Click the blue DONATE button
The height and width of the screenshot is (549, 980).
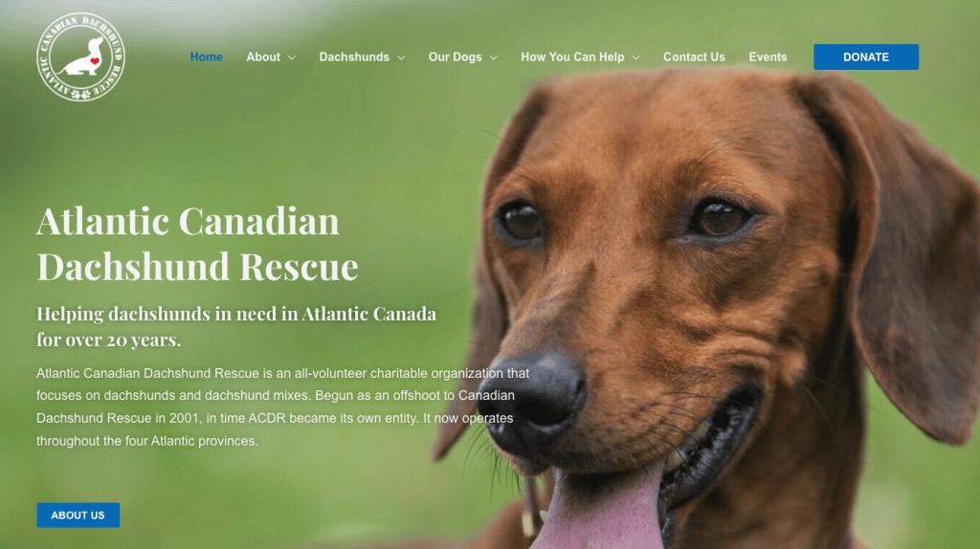click(x=866, y=56)
